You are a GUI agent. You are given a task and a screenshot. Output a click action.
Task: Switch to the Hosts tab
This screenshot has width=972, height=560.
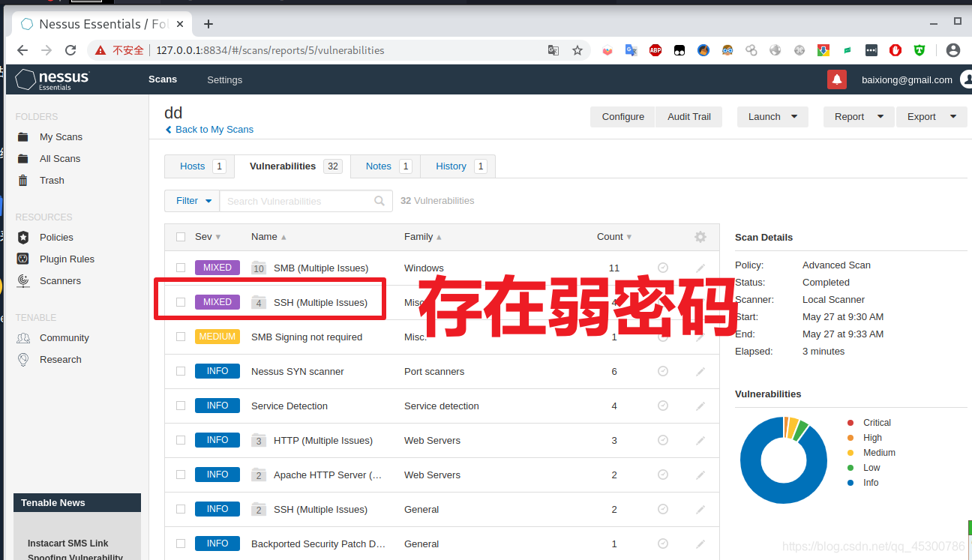coord(199,166)
